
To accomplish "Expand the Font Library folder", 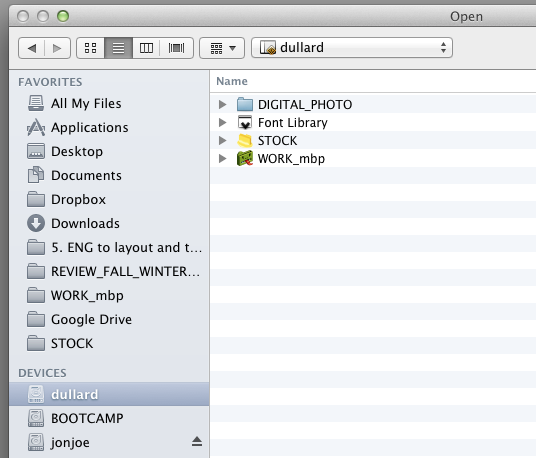I will 223,122.
